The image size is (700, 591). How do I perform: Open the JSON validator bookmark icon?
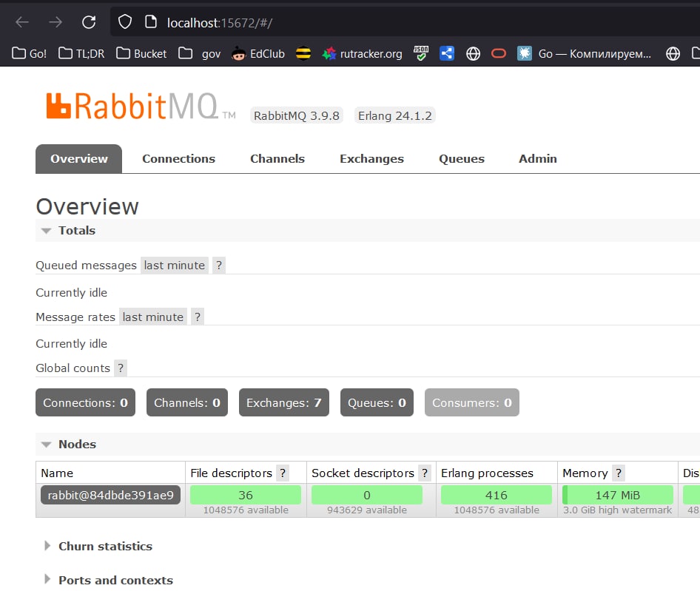point(421,53)
